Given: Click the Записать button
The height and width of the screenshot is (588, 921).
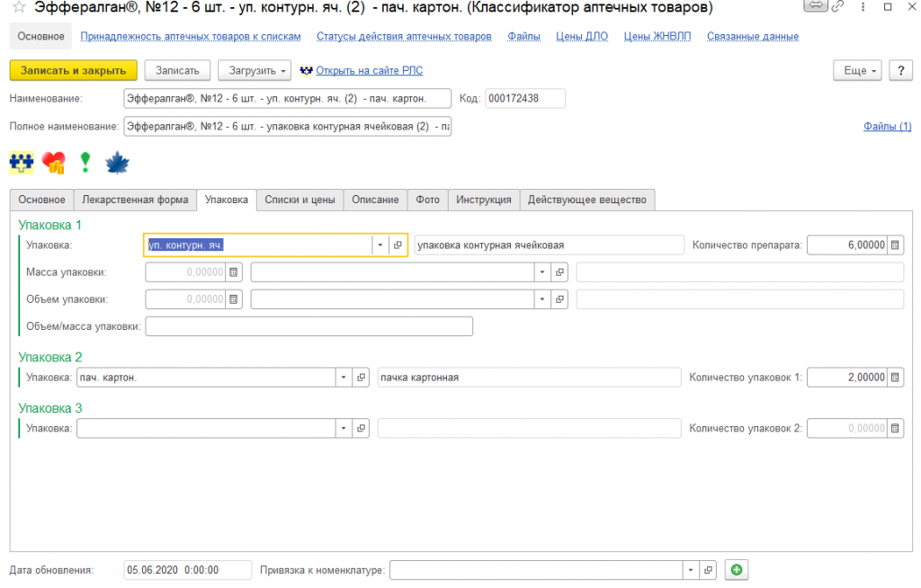Looking at the screenshot, I should point(177,70).
